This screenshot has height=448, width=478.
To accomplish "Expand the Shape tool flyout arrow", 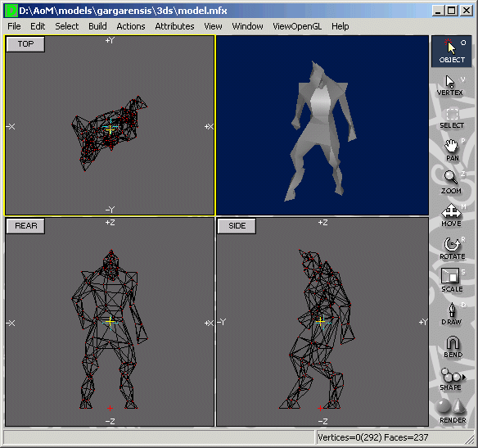I will pyautogui.click(x=464, y=378).
